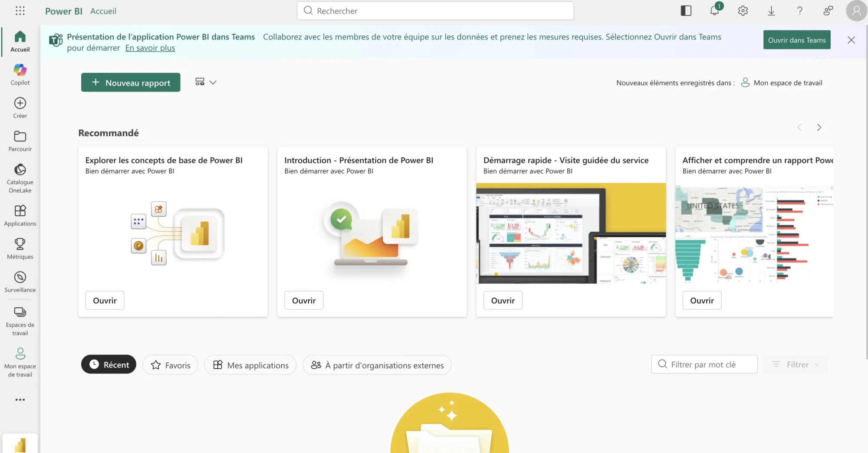
Task: Expand the sidebar overflow menu (three dots)
Action: tap(20, 399)
